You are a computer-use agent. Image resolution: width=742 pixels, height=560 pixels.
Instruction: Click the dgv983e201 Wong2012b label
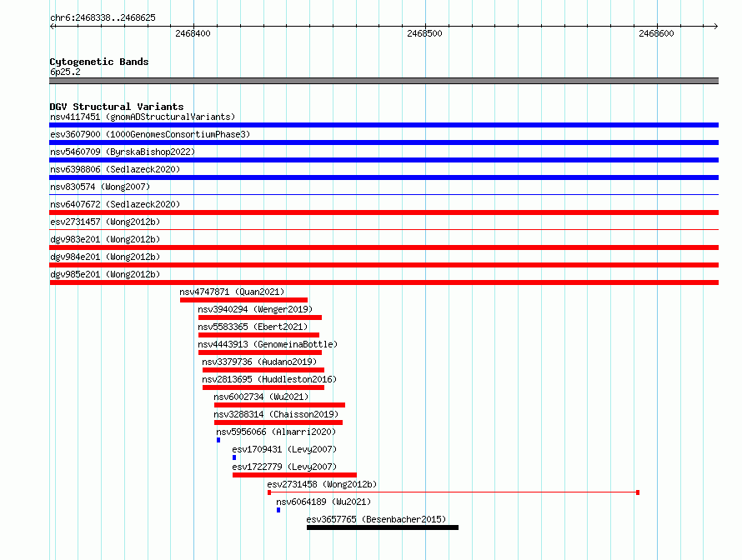coord(105,239)
